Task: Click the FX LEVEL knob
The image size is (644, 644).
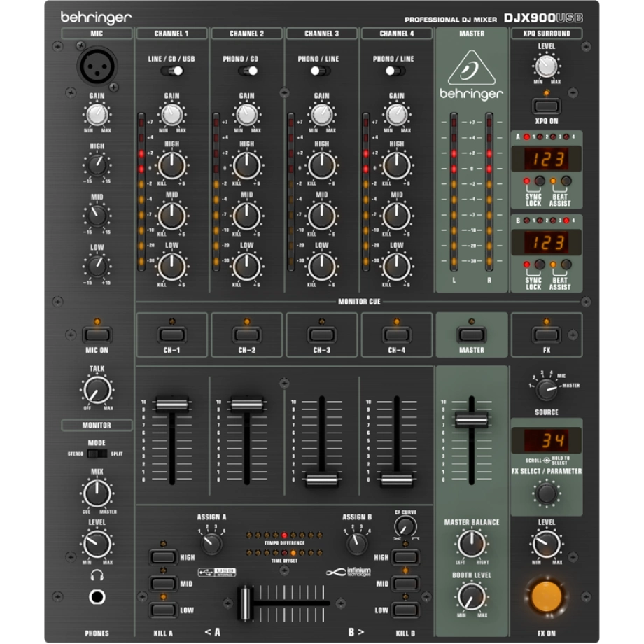Action: pos(546,543)
